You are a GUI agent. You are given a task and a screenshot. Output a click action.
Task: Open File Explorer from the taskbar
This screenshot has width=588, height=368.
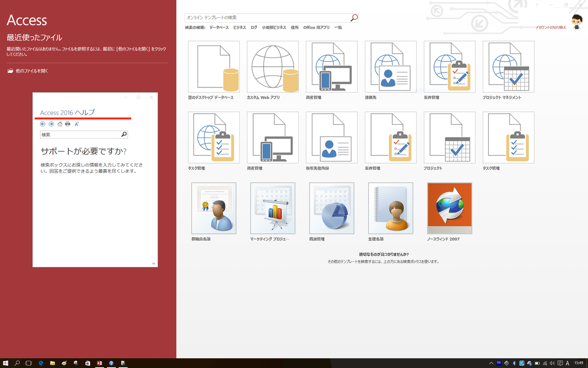[x=52, y=363]
